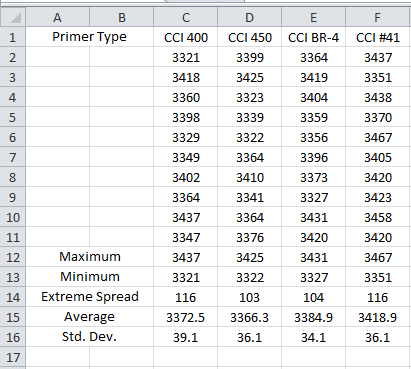Screen dimensions: 411x369
Task: Click the Std. Dev. label cell
Action: tap(89, 337)
